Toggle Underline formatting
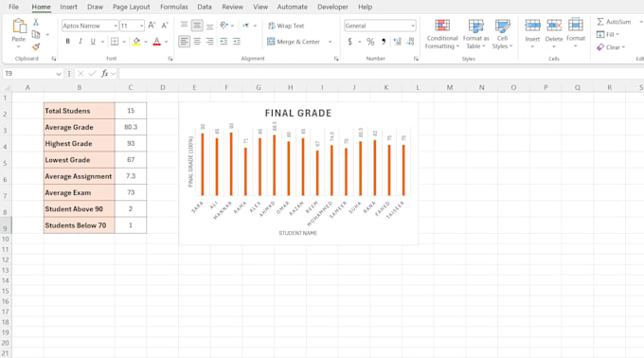The height and width of the screenshot is (358, 644). [93, 41]
